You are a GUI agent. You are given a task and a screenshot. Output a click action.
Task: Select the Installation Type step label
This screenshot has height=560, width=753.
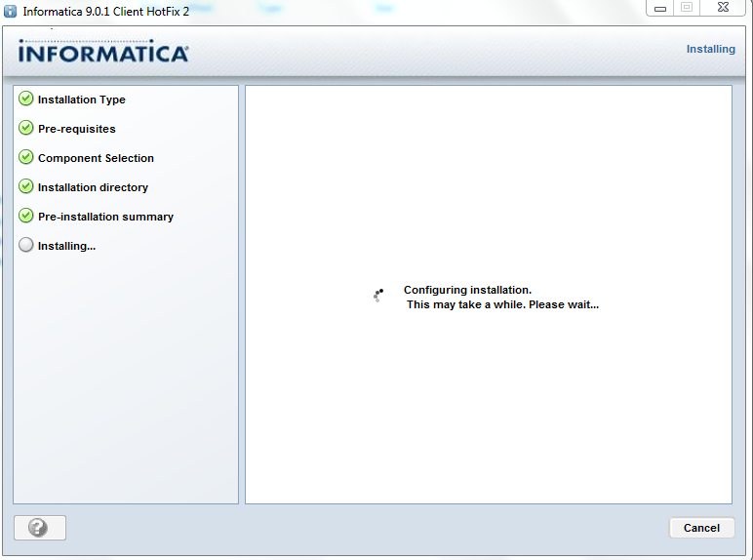[x=82, y=100]
